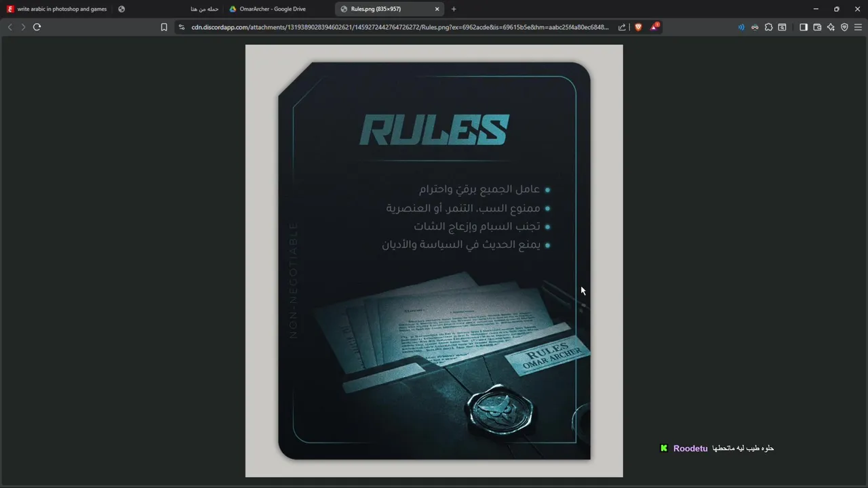The image size is (868, 488).
Task: Open a new tab
Action: [x=454, y=9]
